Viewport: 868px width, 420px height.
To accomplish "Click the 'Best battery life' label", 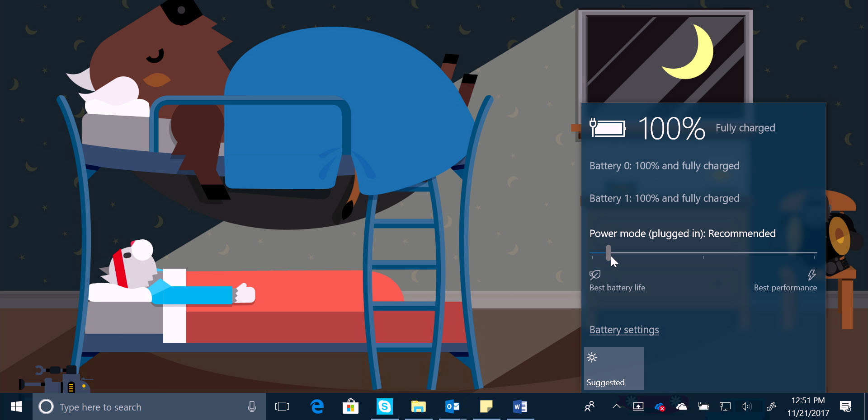I will pyautogui.click(x=617, y=288).
